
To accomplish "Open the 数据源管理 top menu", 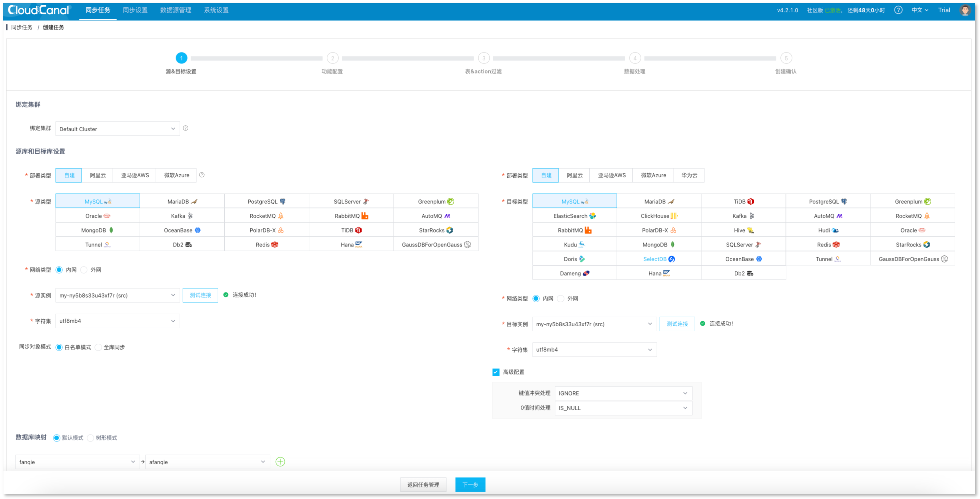I will 175,10.
